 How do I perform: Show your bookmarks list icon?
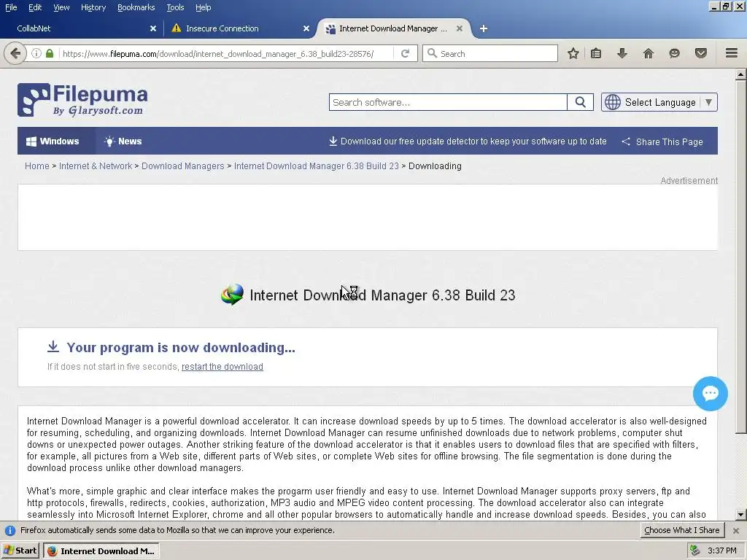pyautogui.click(x=596, y=53)
